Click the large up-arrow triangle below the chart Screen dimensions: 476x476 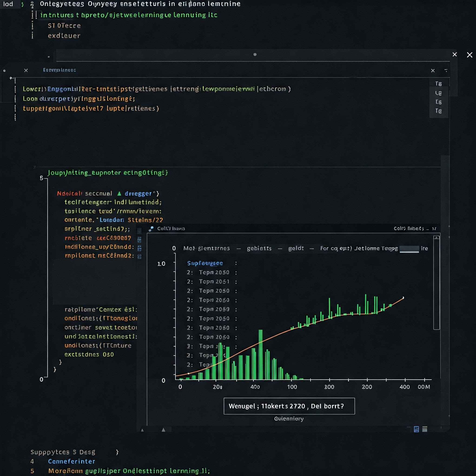pos(163,430)
